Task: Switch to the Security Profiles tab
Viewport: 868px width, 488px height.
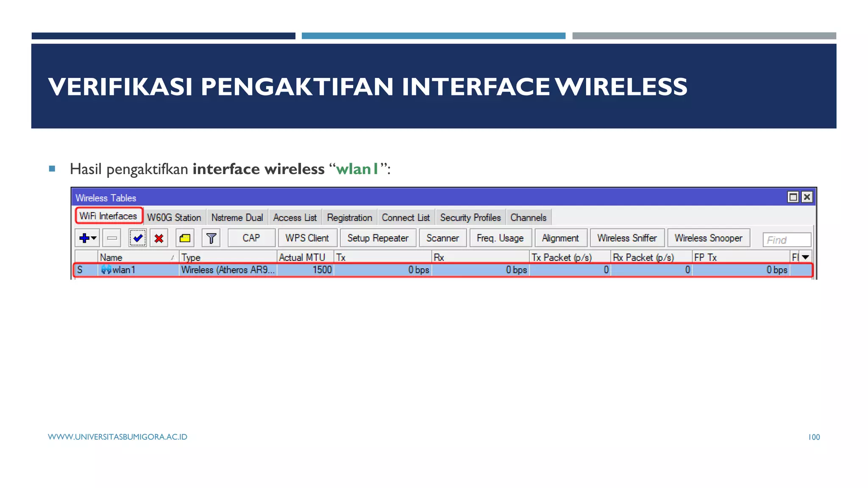Action: click(470, 218)
